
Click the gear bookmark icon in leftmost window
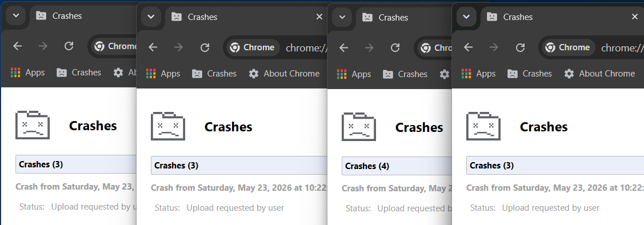coord(118,73)
